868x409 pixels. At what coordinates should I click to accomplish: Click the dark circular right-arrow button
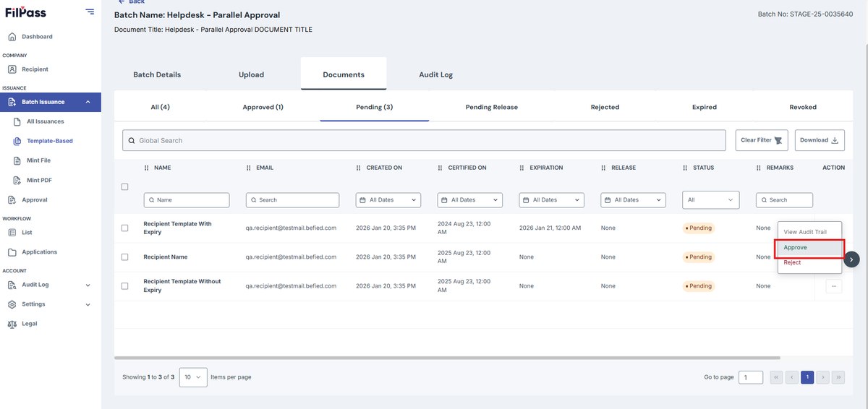point(852,259)
